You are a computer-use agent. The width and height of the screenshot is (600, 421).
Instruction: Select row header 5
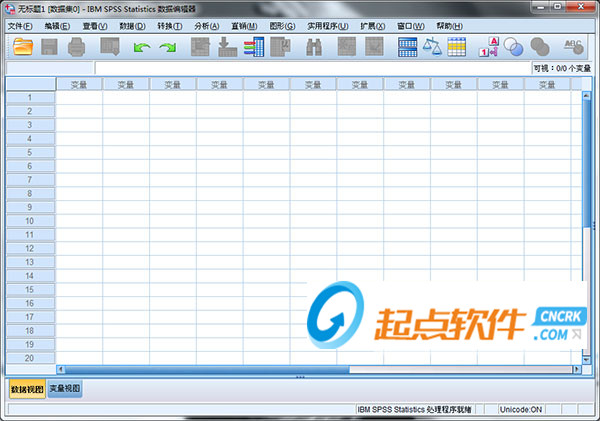click(x=30, y=152)
